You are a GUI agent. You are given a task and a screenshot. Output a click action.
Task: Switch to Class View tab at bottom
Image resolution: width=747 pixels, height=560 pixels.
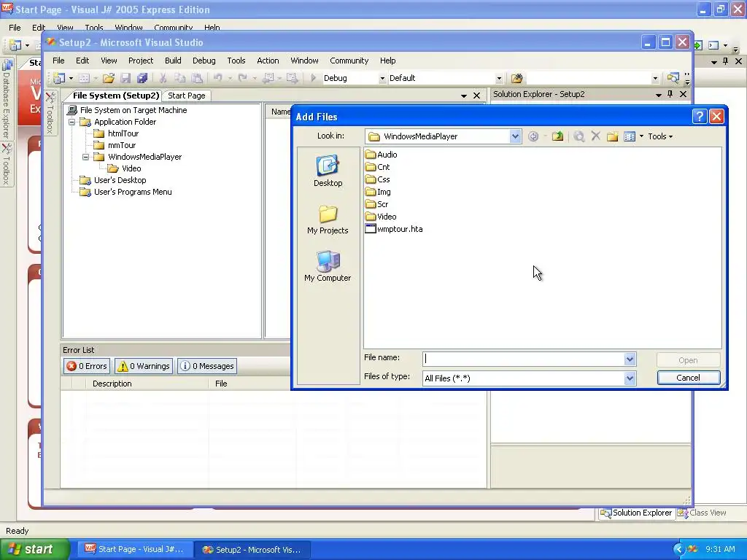point(703,513)
